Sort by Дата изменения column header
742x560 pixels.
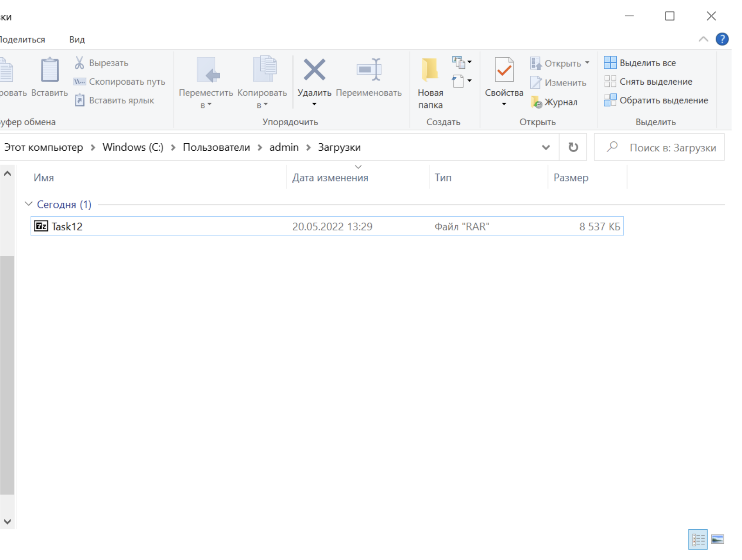[330, 178]
